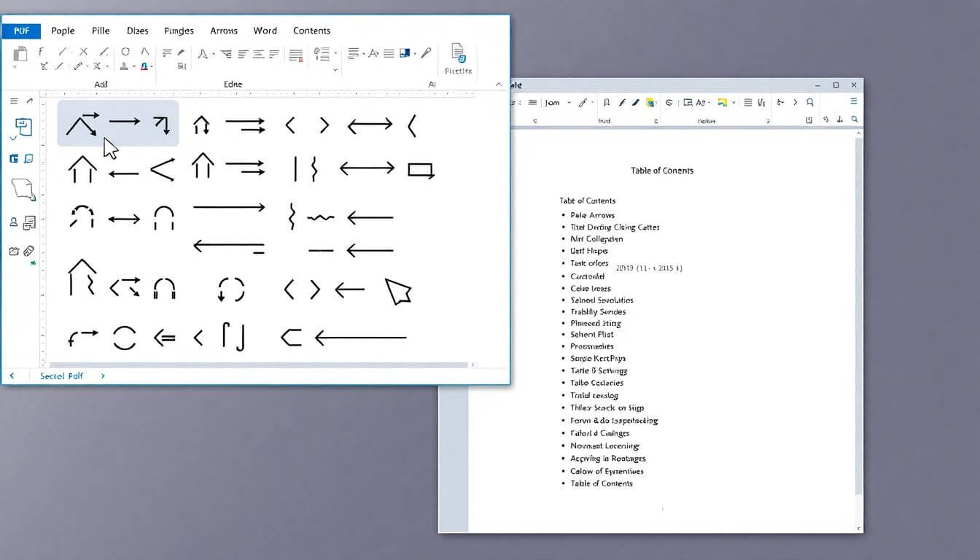Click the Picetifs document icon
This screenshot has height=560, width=980.
click(458, 53)
